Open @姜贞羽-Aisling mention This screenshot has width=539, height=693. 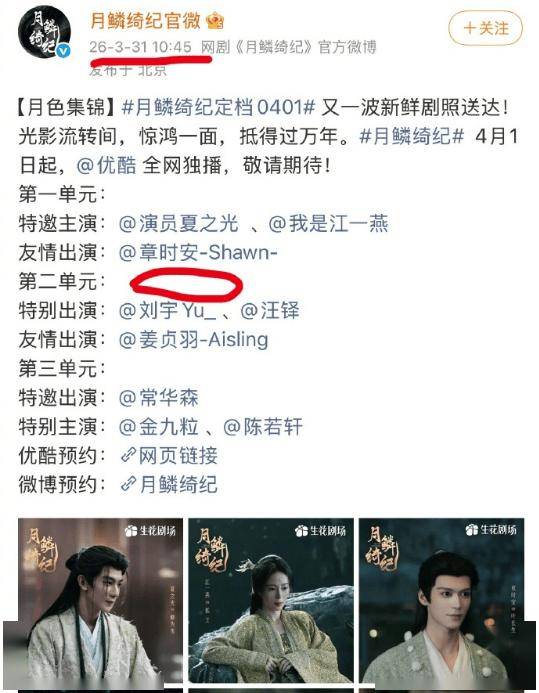(194, 340)
